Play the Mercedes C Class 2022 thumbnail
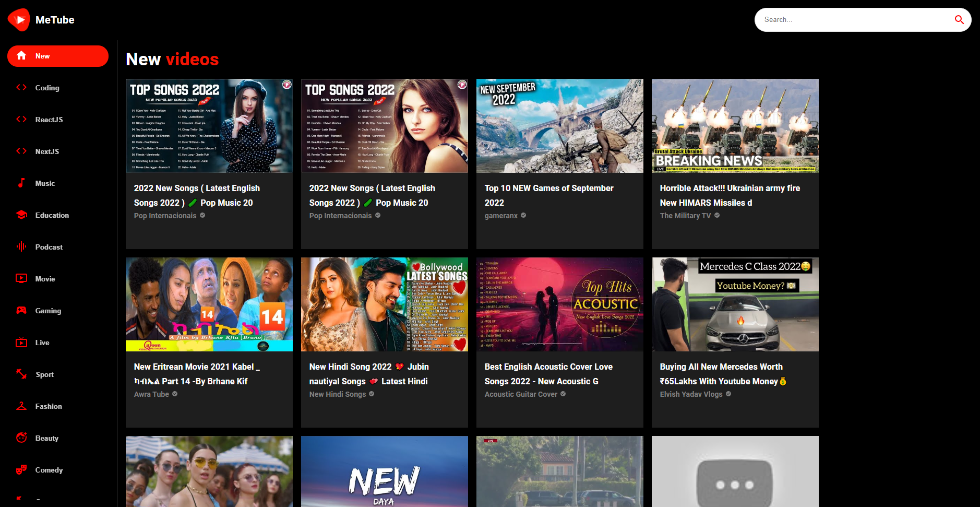The width and height of the screenshot is (980, 507). (735, 304)
